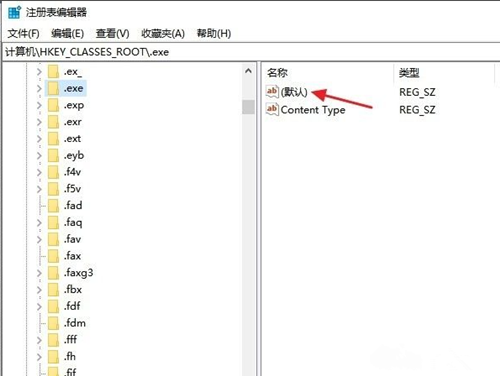The height and width of the screenshot is (376, 500).
Task: Click the registry path address bar
Action: coord(251,52)
